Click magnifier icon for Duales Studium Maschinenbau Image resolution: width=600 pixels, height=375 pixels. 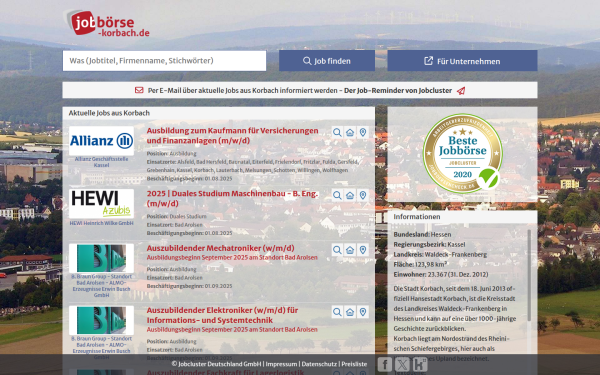tap(337, 195)
